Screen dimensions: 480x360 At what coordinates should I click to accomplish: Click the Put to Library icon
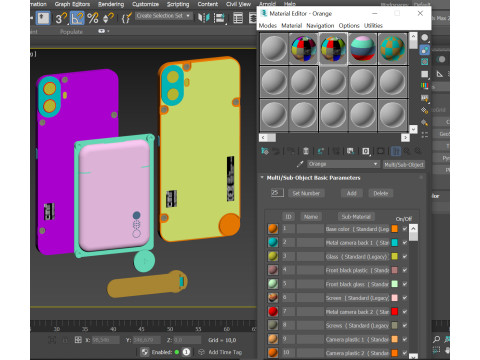[350, 151]
